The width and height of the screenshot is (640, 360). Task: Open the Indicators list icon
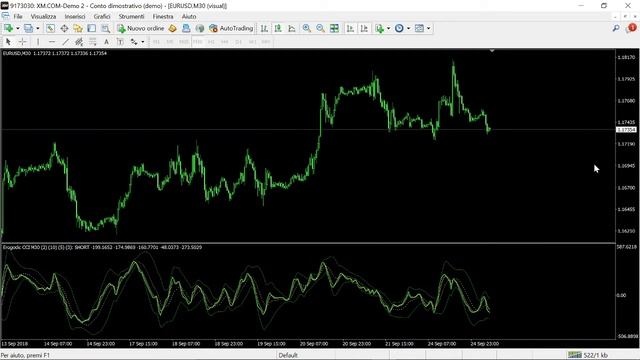click(x=380, y=28)
